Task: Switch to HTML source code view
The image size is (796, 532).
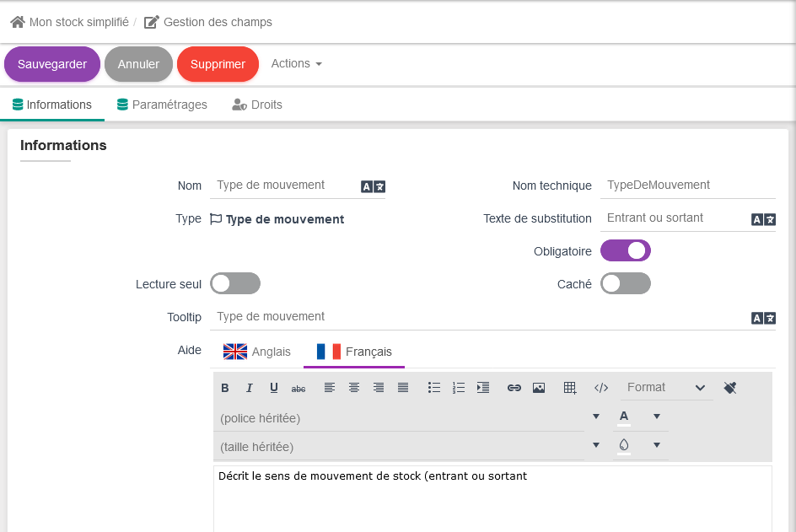Action: tap(601, 388)
